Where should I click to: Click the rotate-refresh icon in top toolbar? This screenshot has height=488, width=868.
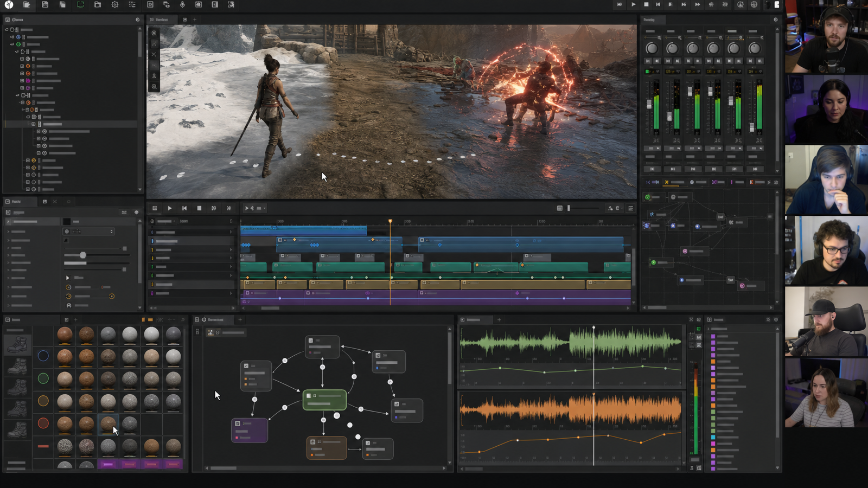click(231, 4)
